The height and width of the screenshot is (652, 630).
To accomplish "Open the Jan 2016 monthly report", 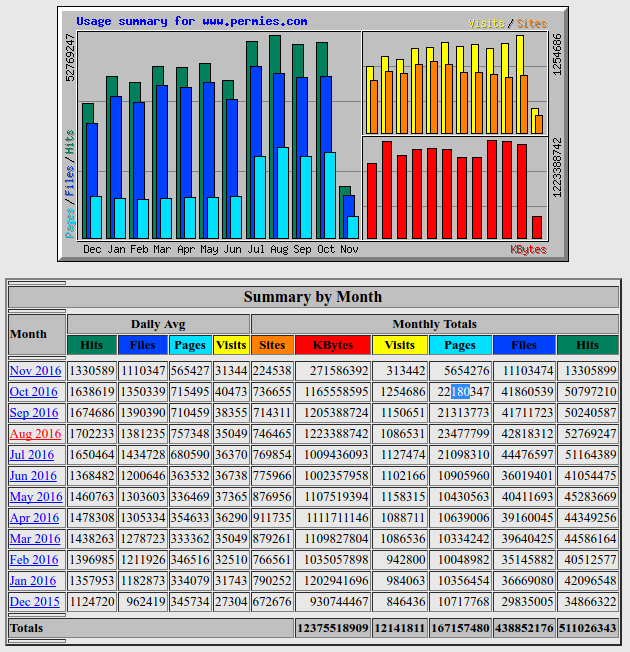I will 34,581.
